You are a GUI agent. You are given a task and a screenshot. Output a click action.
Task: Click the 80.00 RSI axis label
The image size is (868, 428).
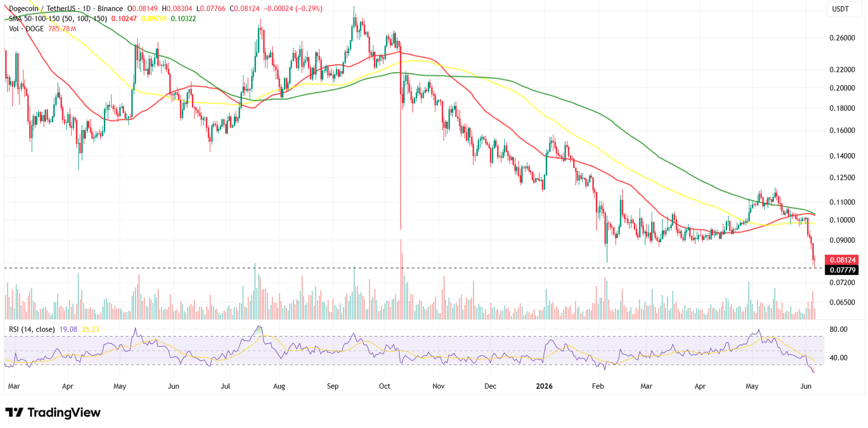click(838, 329)
